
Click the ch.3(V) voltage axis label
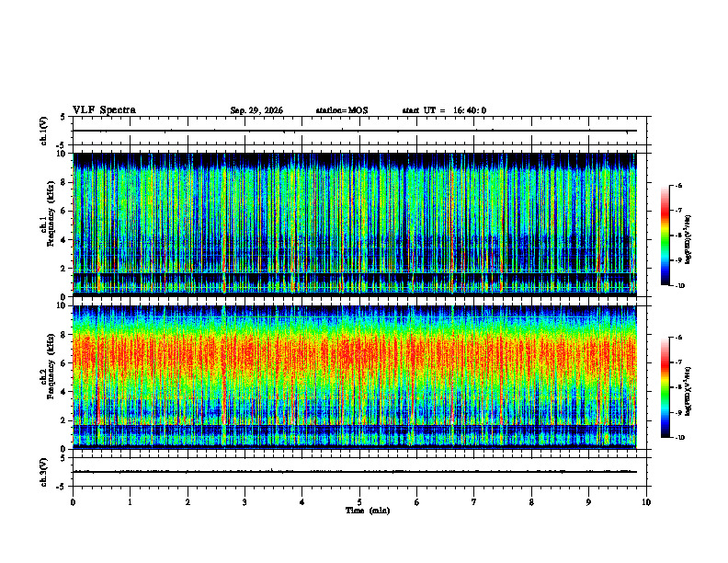point(44,472)
